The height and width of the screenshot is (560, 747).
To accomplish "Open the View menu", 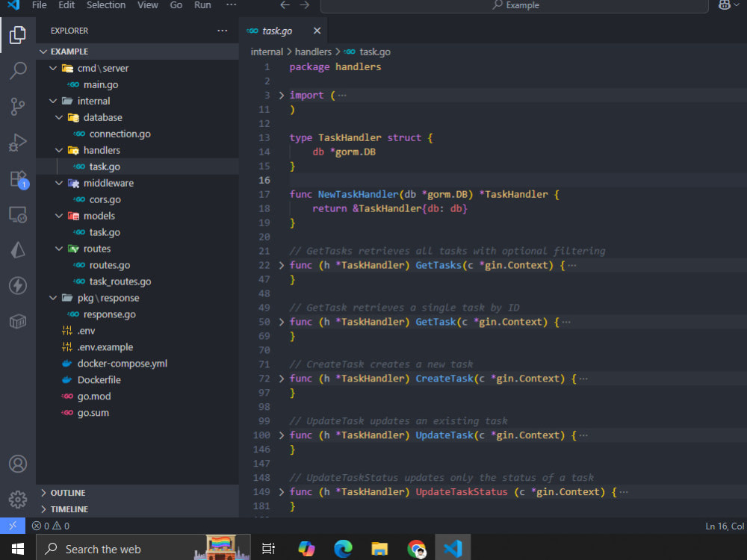I will click(x=148, y=5).
